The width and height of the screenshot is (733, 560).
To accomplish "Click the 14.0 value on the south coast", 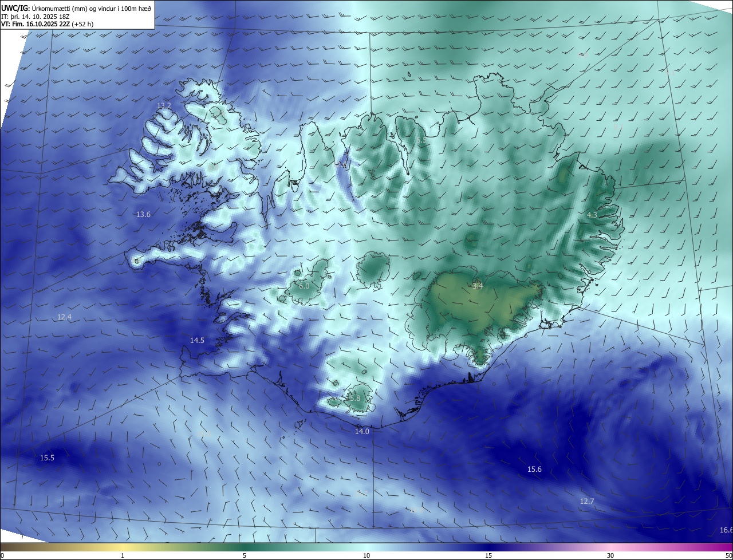I will (362, 432).
